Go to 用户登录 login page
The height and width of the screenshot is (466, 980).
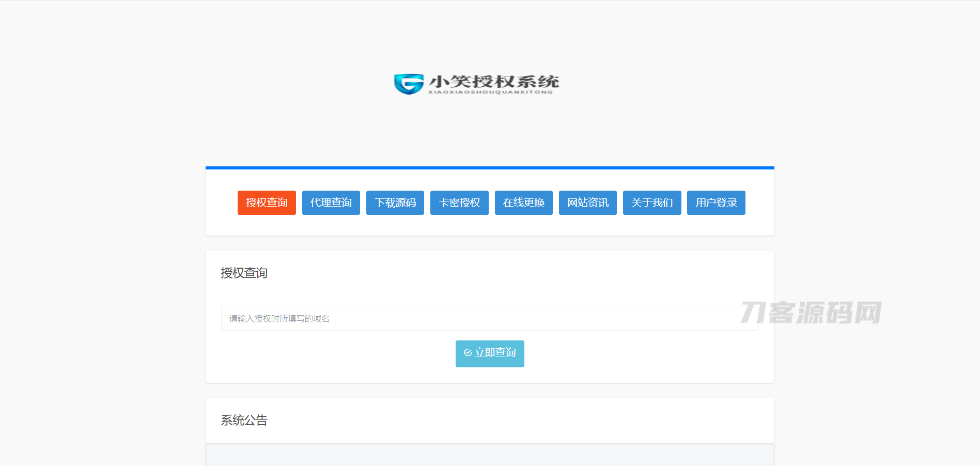[716, 203]
